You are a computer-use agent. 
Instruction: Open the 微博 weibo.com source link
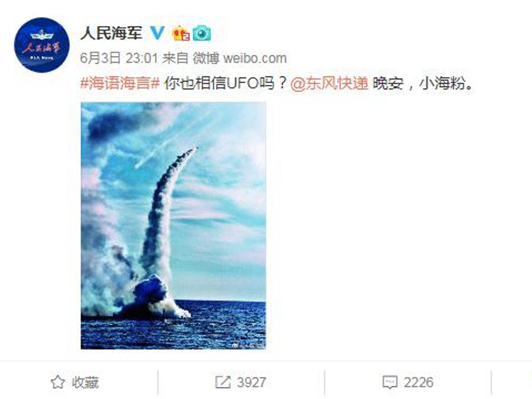click(240, 58)
